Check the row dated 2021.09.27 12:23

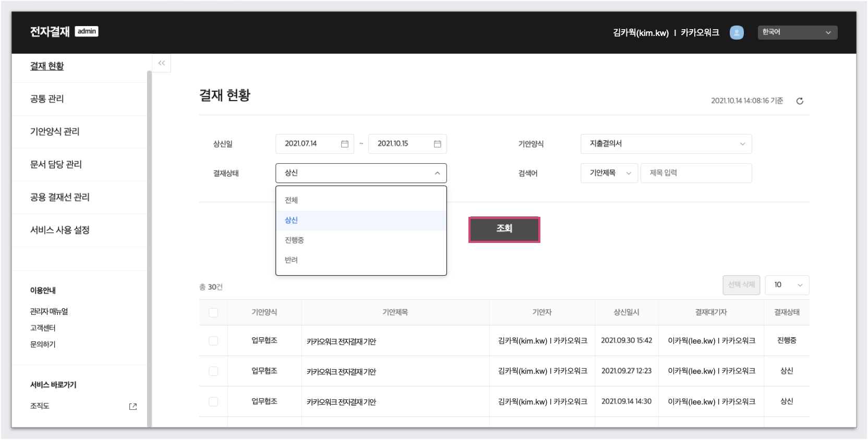[x=213, y=371]
